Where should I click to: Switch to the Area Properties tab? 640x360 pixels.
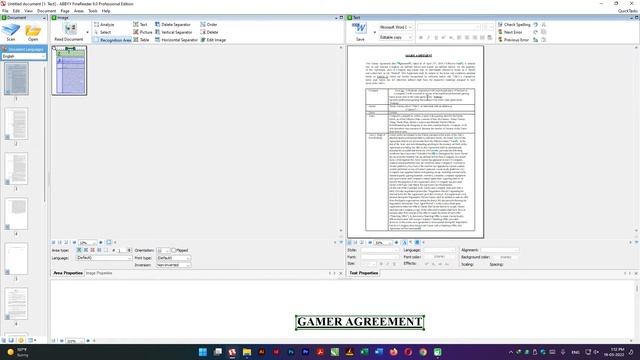coord(68,273)
